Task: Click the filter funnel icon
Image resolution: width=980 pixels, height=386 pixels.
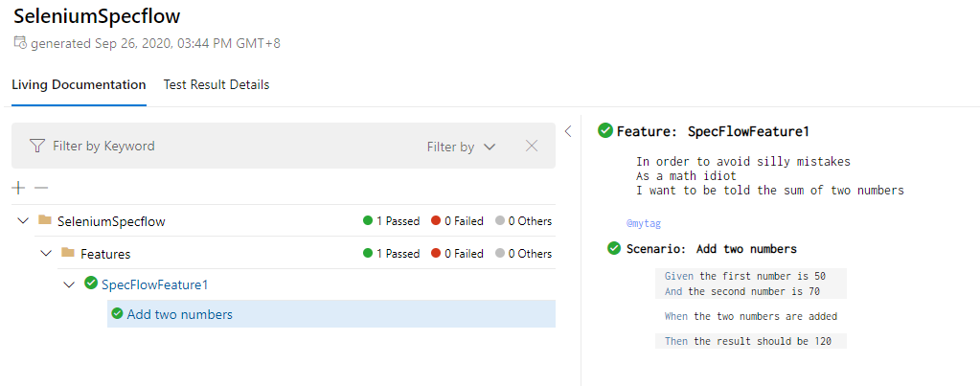Action: [x=37, y=147]
